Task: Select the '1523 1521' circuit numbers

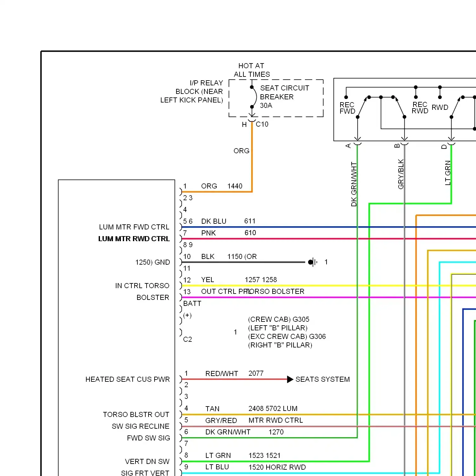Action: (265, 456)
